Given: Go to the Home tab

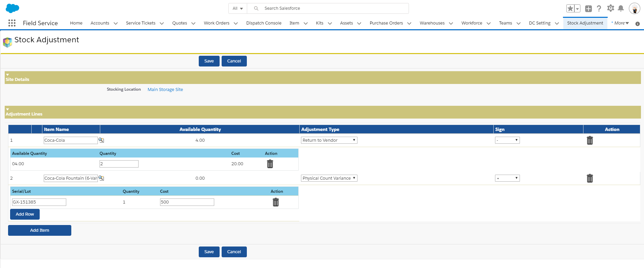Looking at the screenshot, I should (76, 23).
